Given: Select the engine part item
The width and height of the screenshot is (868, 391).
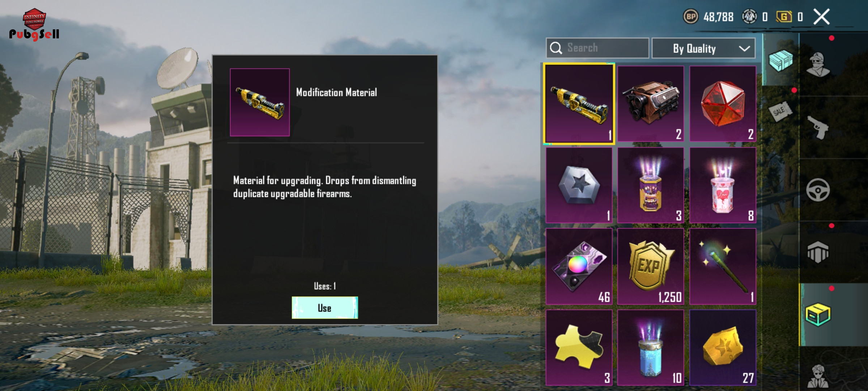Looking at the screenshot, I should [651, 104].
